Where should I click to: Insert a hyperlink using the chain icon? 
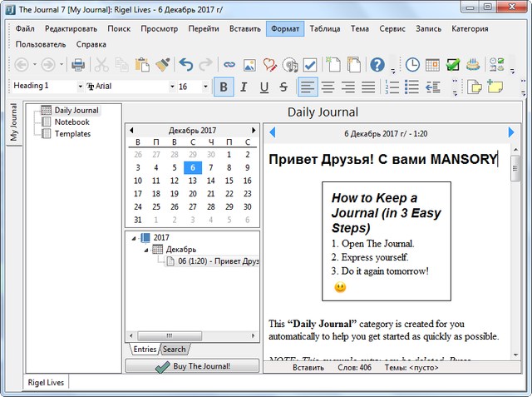(x=229, y=65)
